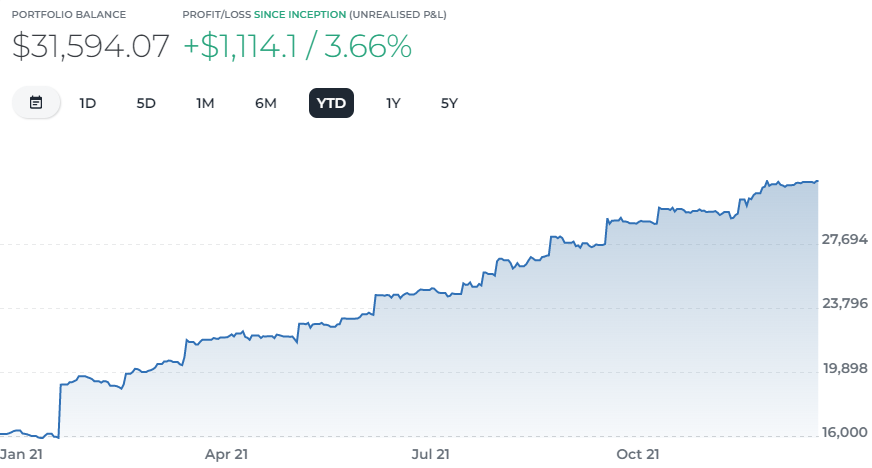
Task: Open the calendar date picker icon
Action: click(36, 103)
